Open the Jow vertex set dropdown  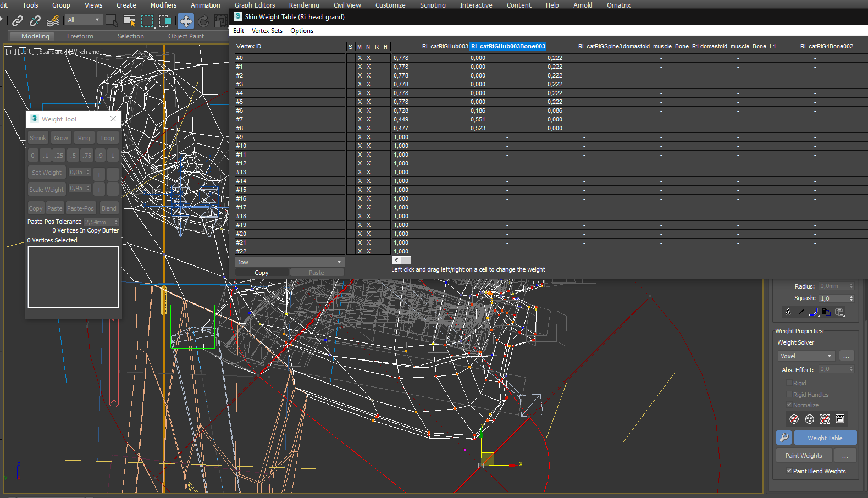click(x=290, y=262)
